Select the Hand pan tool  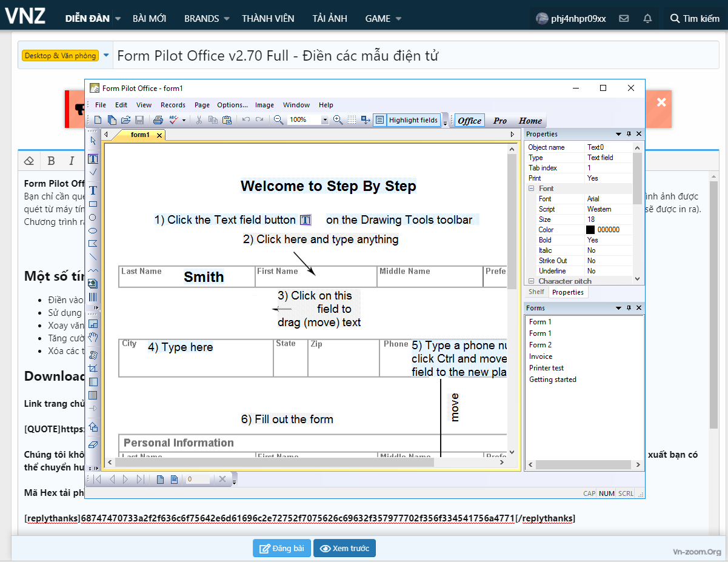click(93, 338)
